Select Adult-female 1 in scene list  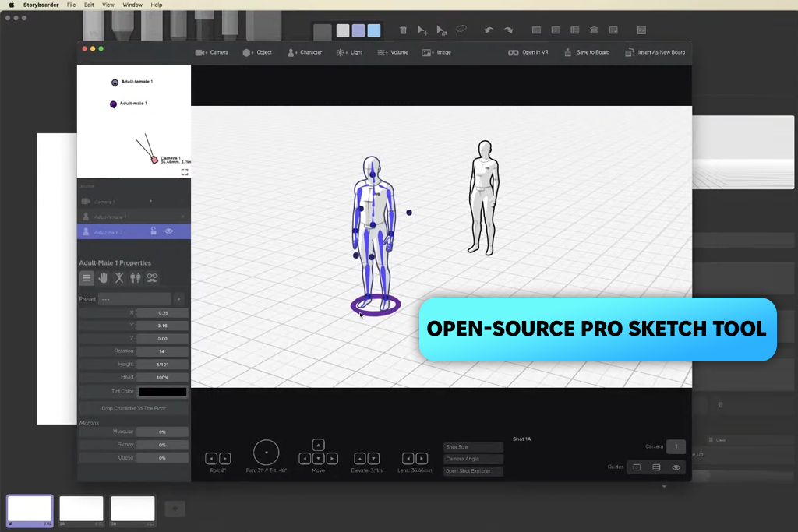tap(133, 217)
